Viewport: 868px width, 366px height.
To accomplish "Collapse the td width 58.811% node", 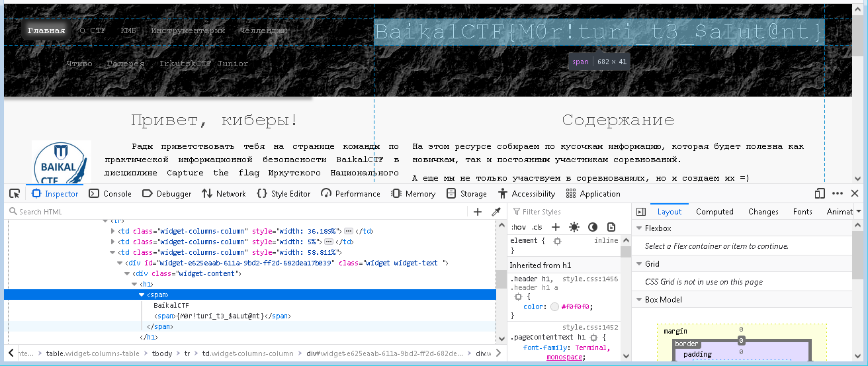I will (x=113, y=253).
